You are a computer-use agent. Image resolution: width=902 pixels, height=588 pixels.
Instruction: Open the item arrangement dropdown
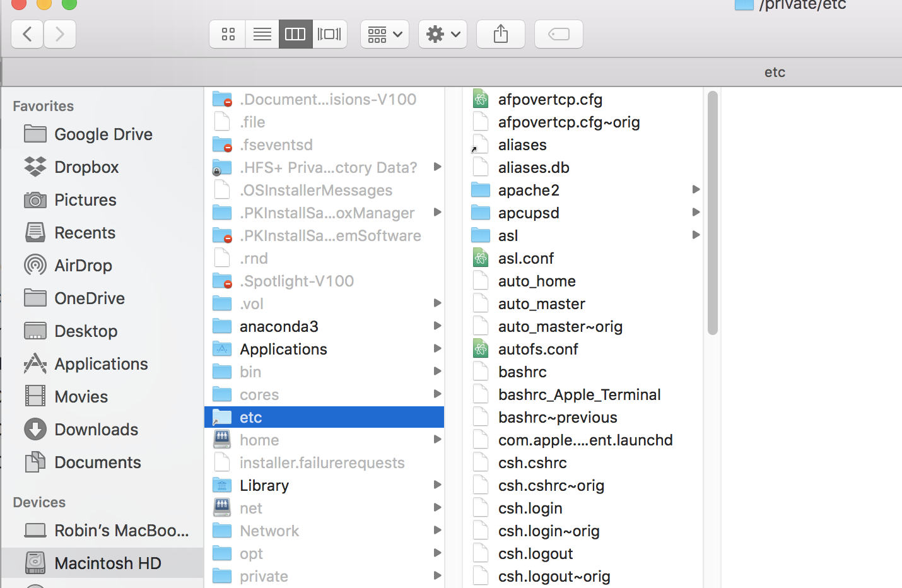(x=384, y=33)
